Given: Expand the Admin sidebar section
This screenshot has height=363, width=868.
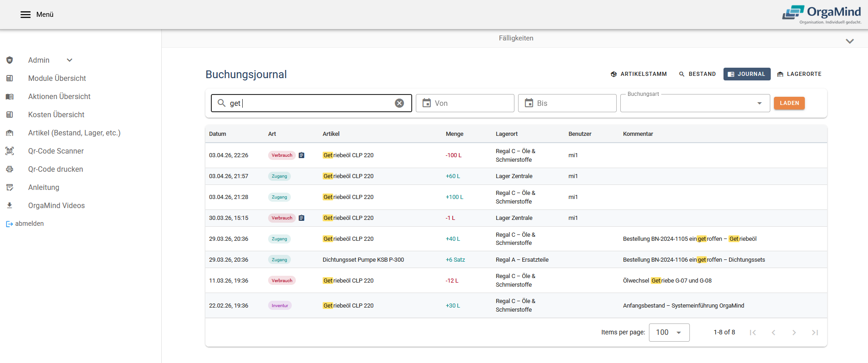Looking at the screenshot, I should pos(70,60).
